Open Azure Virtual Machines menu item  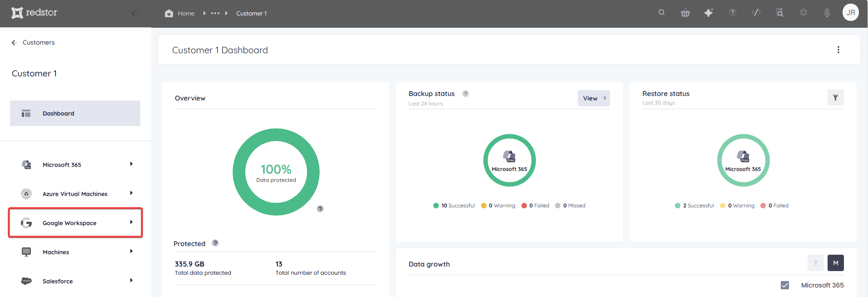click(75, 194)
